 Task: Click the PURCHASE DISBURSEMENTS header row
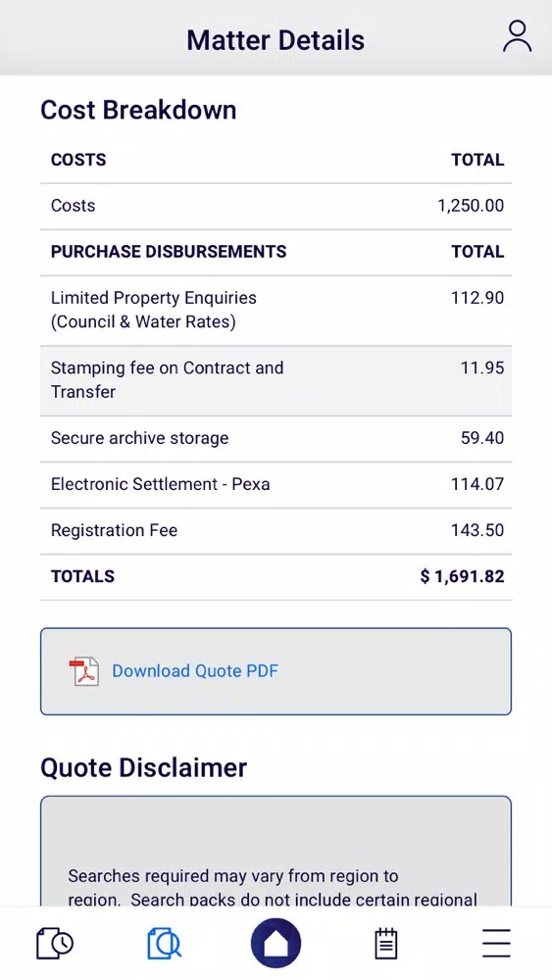pyautogui.click(x=276, y=252)
